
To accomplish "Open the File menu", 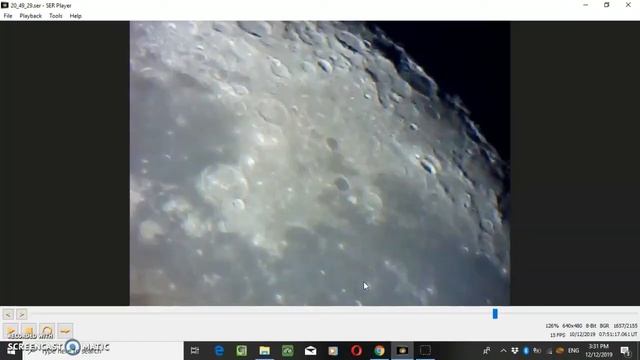I will (8, 16).
